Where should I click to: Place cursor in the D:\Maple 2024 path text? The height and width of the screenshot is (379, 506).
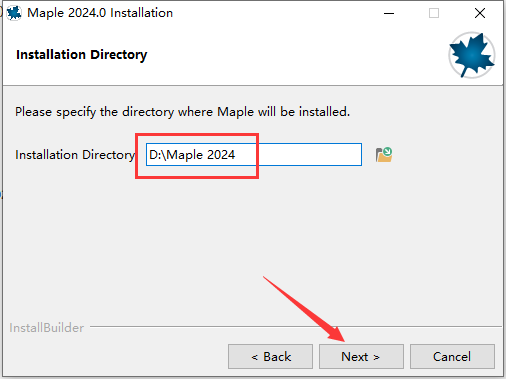[192, 155]
